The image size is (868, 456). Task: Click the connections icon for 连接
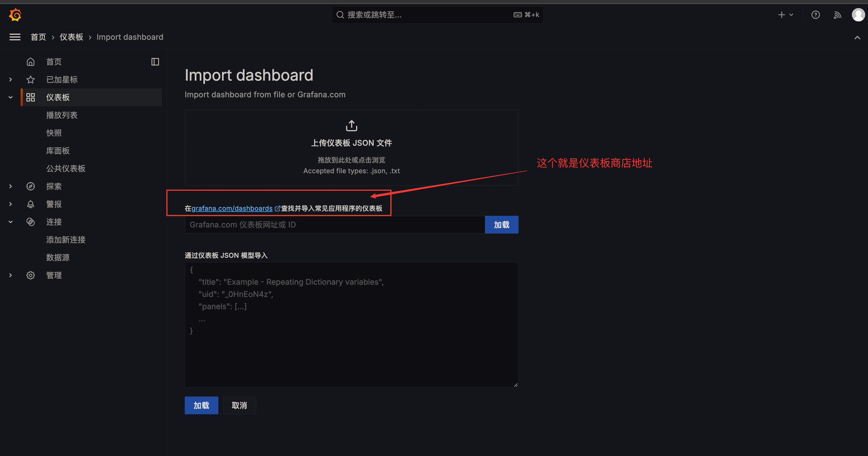point(31,222)
